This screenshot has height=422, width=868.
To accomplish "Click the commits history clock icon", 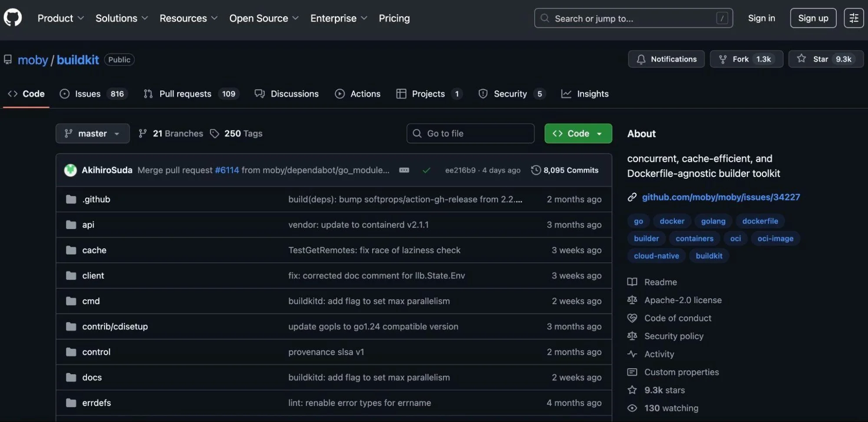I will coord(536,170).
